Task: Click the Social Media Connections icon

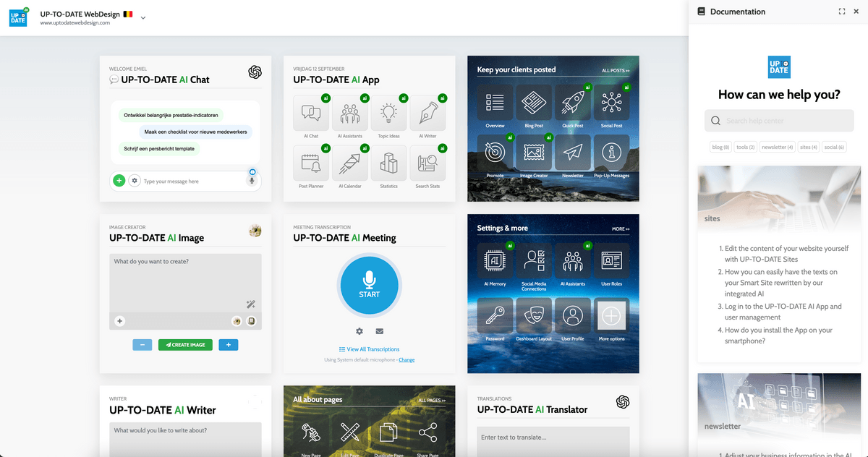Action: click(x=534, y=261)
